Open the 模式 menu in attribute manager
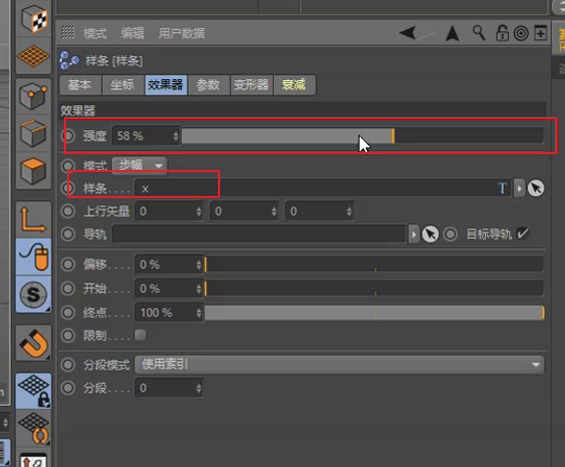 pos(95,33)
